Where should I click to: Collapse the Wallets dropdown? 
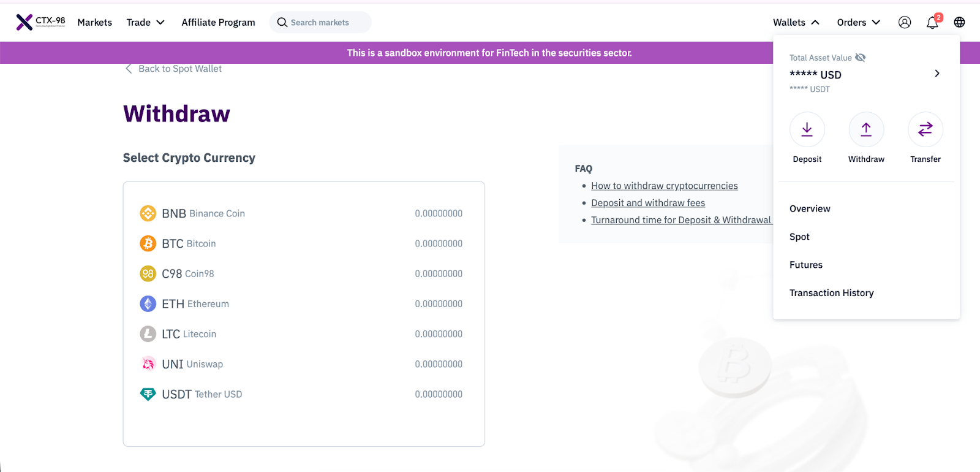796,22
